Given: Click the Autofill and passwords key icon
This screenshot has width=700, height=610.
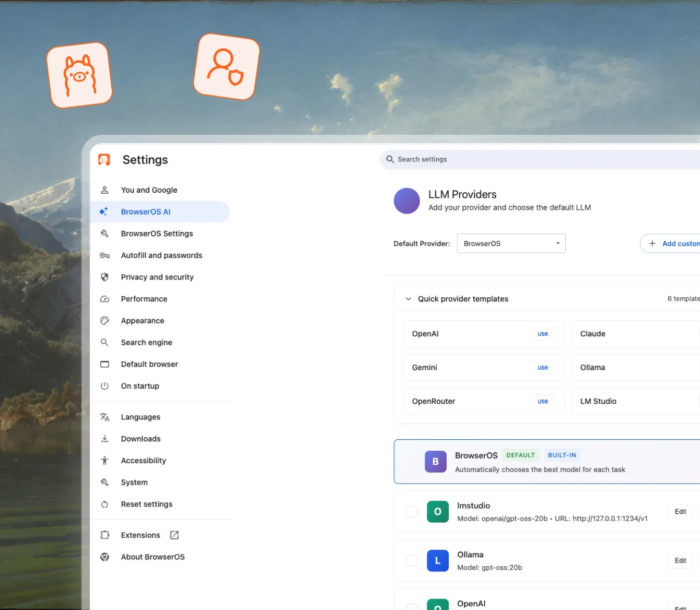Looking at the screenshot, I should tap(104, 255).
